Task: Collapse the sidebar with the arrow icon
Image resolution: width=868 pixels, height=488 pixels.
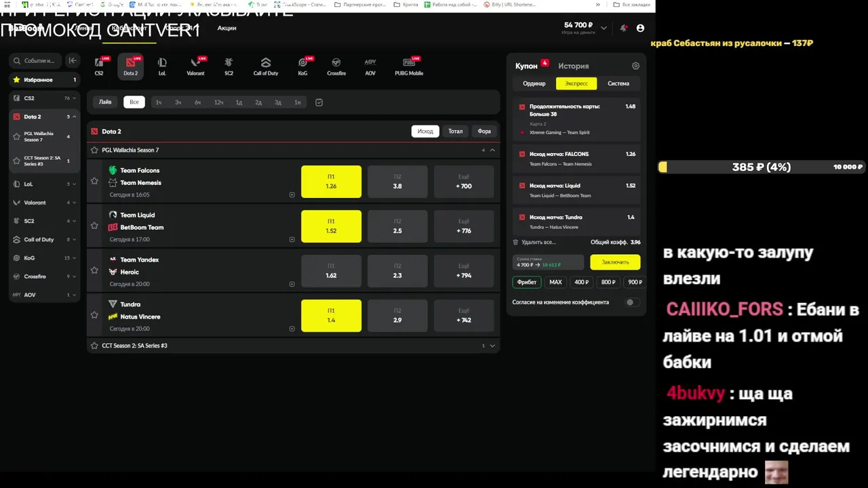Action: (x=73, y=60)
